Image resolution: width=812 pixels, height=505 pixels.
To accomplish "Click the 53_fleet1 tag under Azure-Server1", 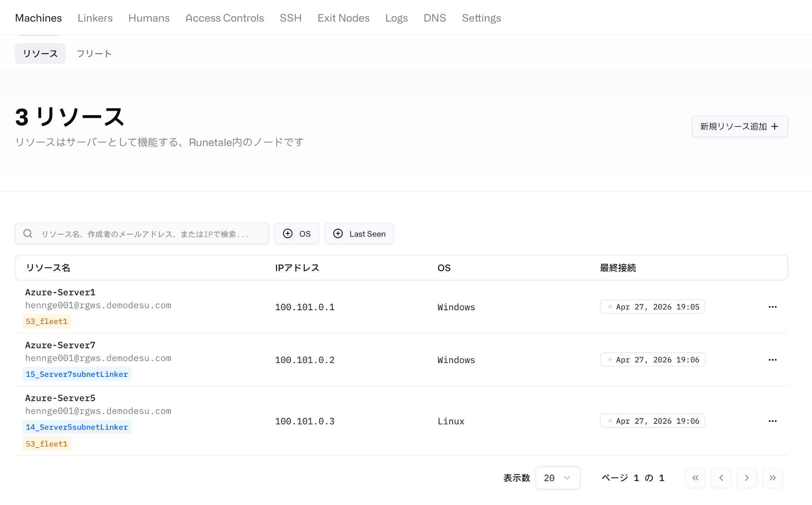I will point(47,321).
